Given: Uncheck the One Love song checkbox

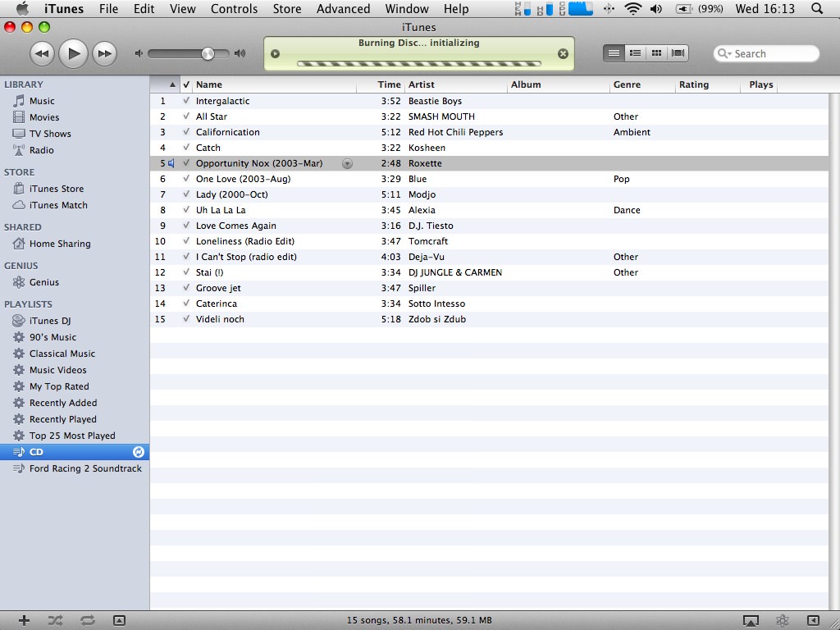Looking at the screenshot, I should pyautogui.click(x=186, y=178).
